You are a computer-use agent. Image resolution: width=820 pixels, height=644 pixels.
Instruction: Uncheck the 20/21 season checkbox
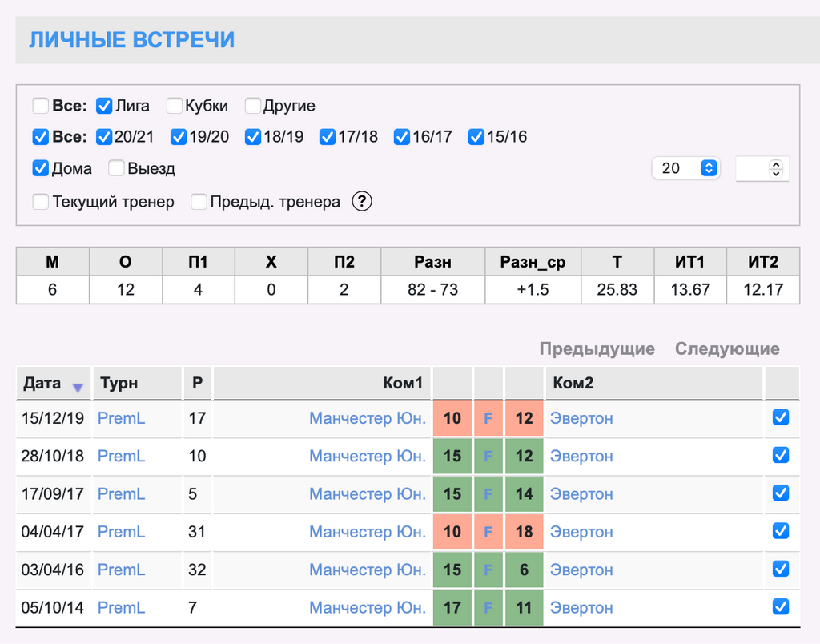[104, 137]
